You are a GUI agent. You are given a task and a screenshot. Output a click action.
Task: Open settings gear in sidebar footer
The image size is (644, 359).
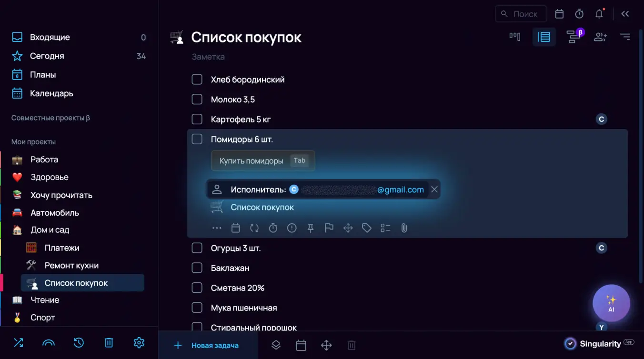coord(139,342)
